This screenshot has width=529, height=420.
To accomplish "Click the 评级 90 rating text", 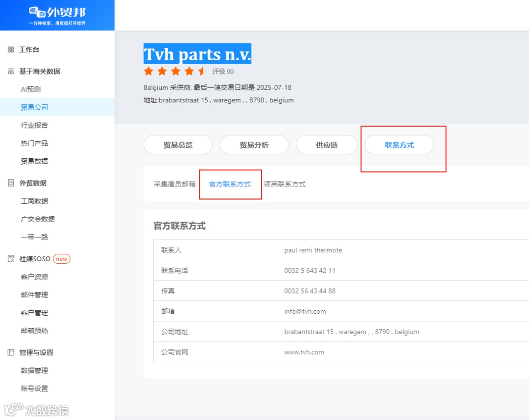I will coord(223,72).
